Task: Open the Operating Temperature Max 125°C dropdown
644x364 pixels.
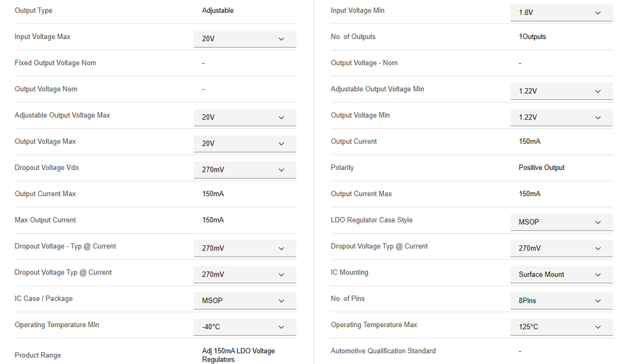Action: [x=561, y=327]
